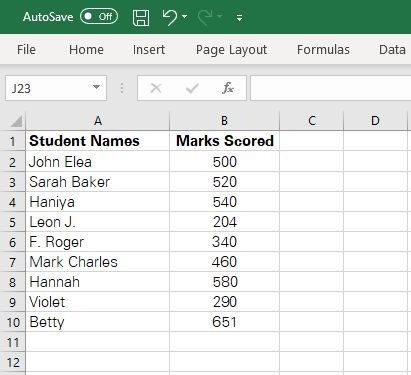Switch to the Data tab
The image size is (411, 375).
(392, 50)
